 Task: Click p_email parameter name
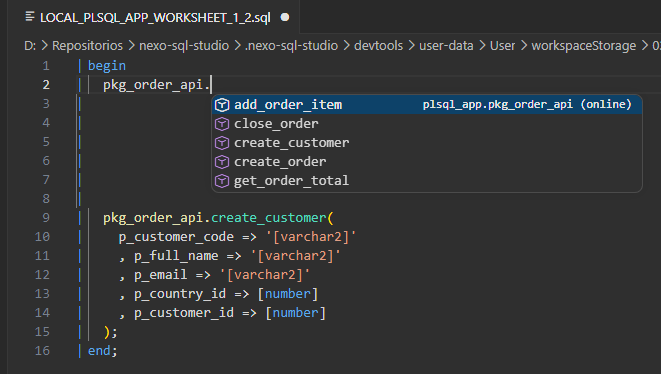(161, 275)
